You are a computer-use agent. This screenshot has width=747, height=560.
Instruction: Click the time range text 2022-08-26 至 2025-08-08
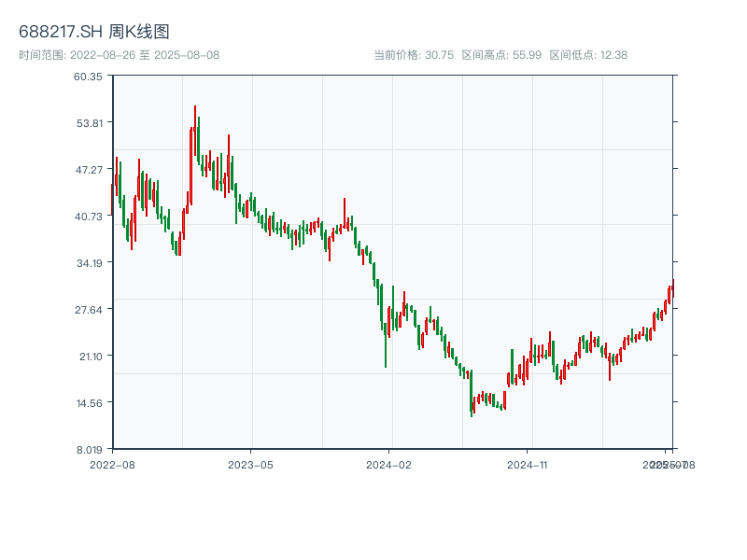click(119, 55)
